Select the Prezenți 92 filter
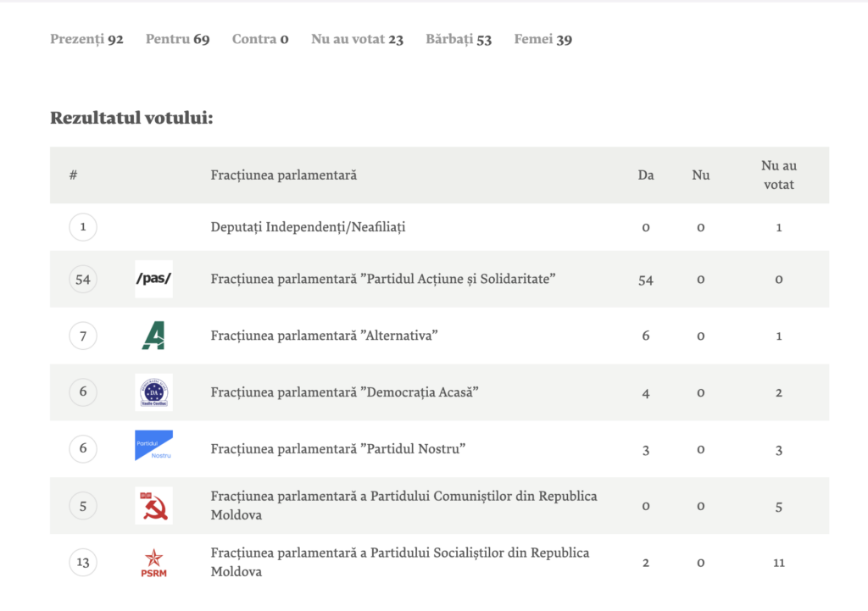 pyautogui.click(x=86, y=39)
